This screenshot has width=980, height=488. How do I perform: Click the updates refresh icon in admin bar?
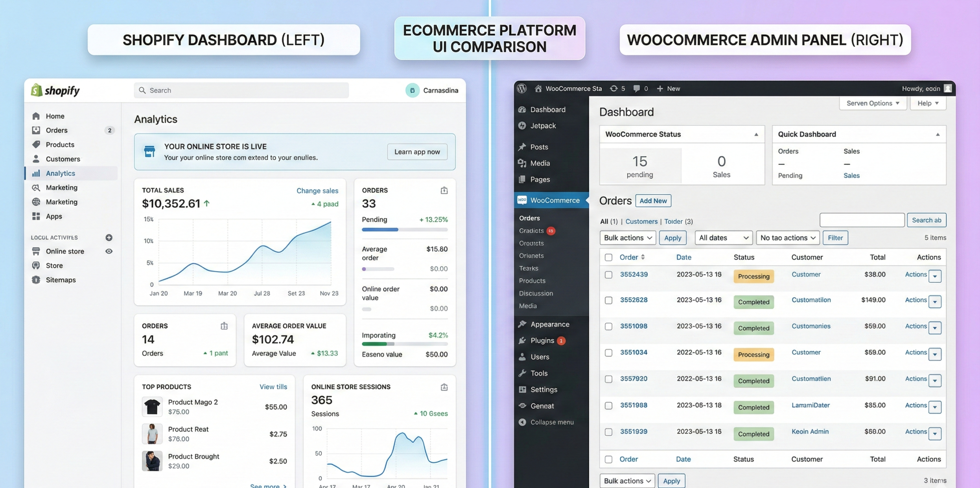pyautogui.click(x=614, y=88)
